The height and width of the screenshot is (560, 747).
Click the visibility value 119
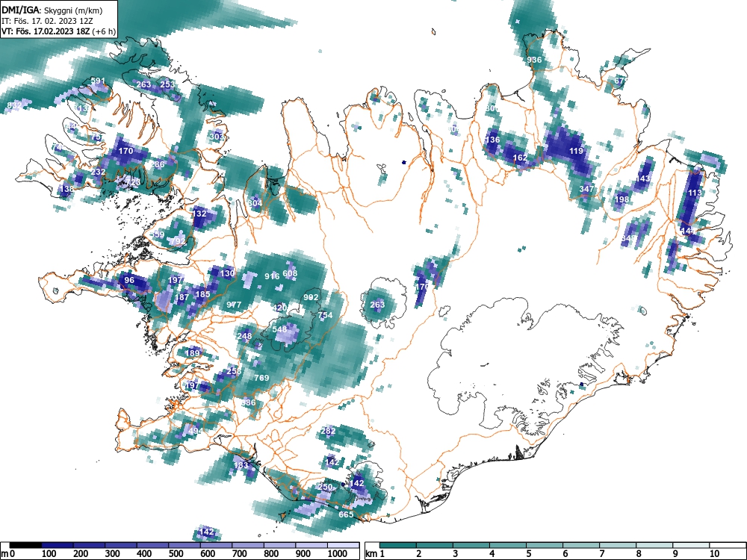point(576,151)
